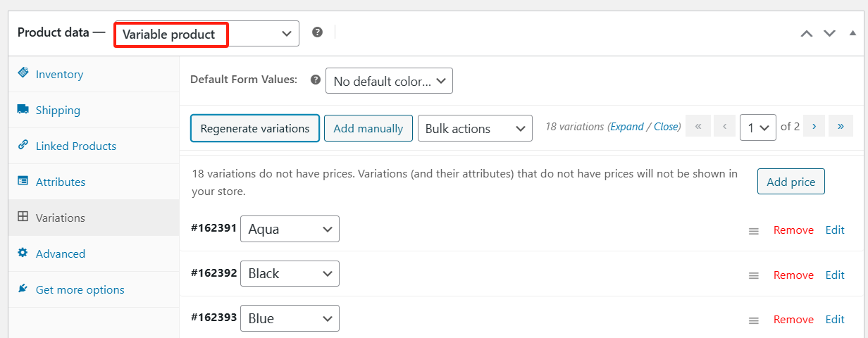
Task: Click the move panel up arrow
Action: point(807,33)
